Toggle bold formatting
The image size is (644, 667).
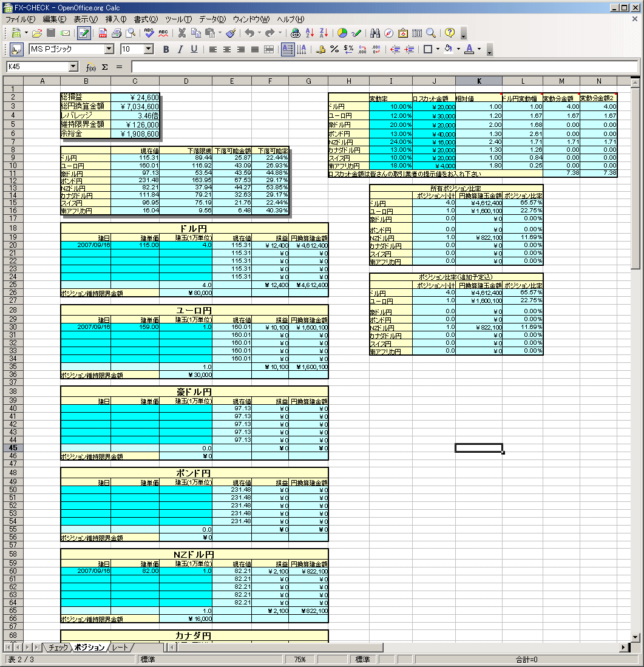tap(166, 49)
